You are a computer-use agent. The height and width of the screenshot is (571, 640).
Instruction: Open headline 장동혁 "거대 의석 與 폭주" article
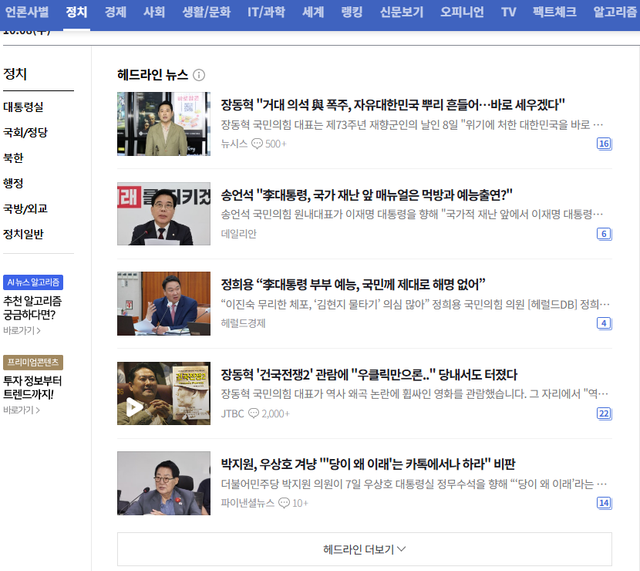(393, 105)
